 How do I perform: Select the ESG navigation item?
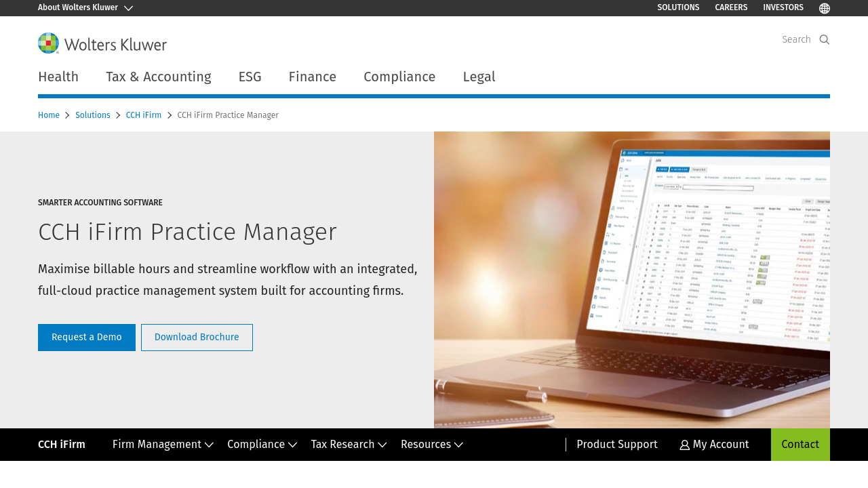pos(250,77)
